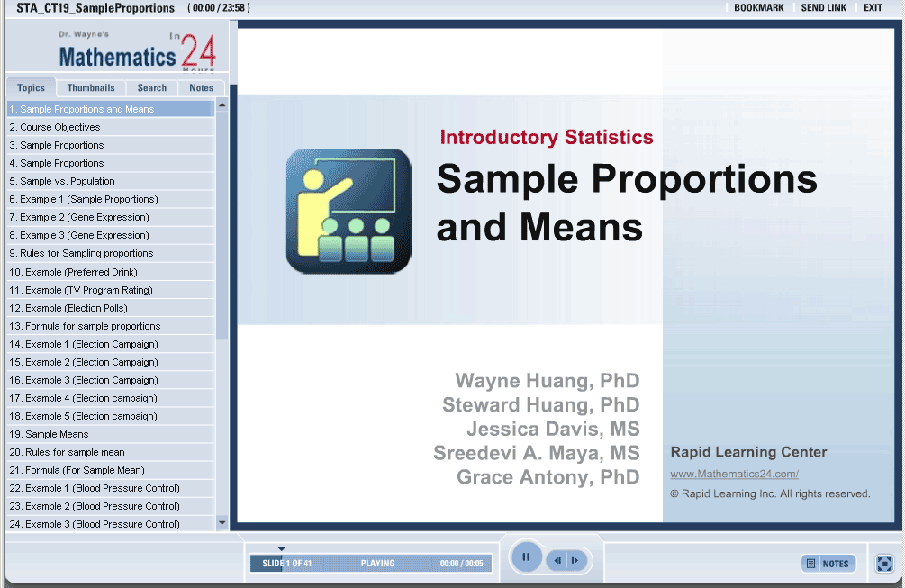905x588 pixels.
Task: Open the Notes button in bottom bar
Action: (x=828, y=564)
